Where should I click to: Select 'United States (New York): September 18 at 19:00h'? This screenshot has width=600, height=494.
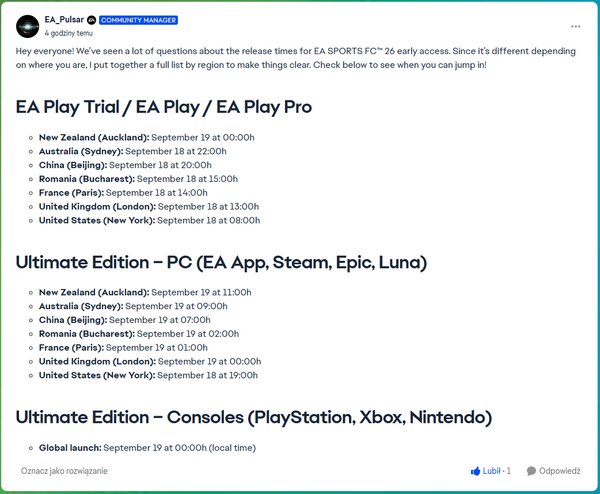[148, 375]
